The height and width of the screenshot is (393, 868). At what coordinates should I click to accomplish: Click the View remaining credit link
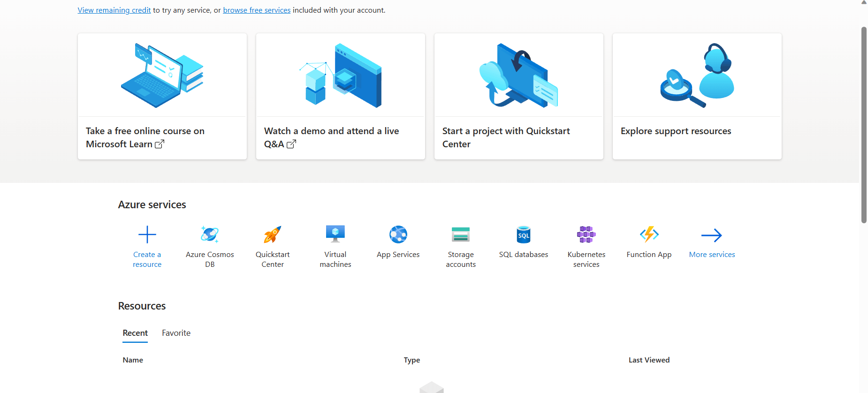pyautogui.click(x=114, y=10)
